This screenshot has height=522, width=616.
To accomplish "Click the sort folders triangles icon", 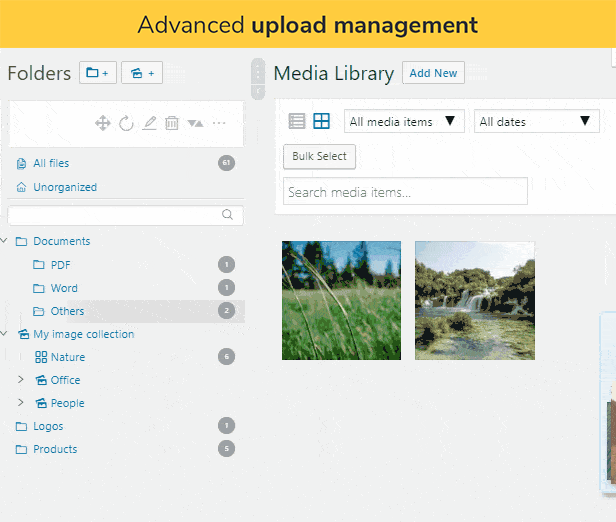I will 195,123.
